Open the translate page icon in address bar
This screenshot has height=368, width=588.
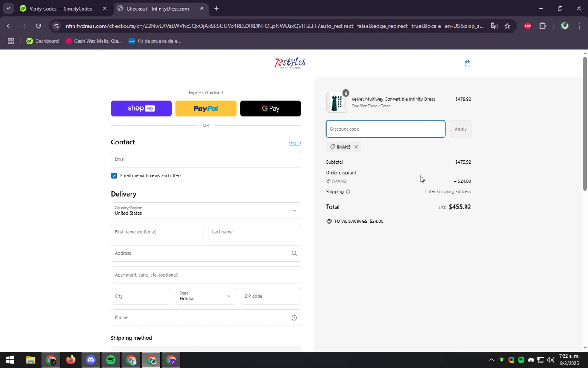coord(494,26)
